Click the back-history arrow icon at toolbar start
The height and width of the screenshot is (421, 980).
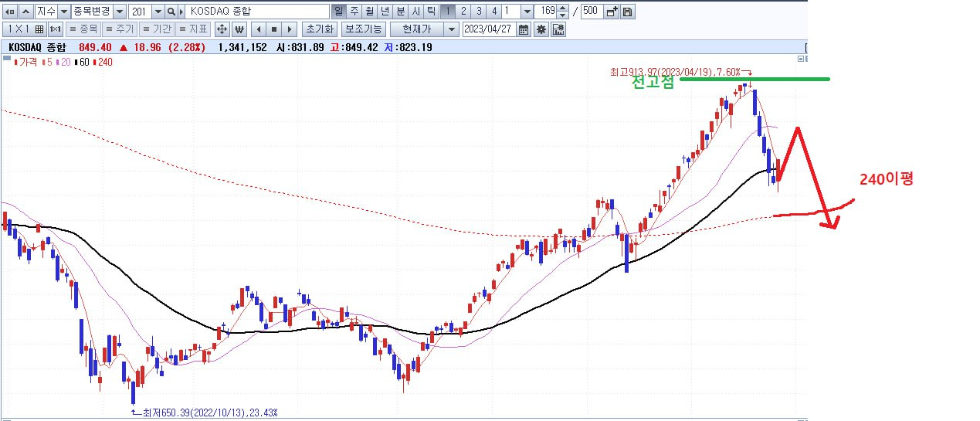(10, 12)
